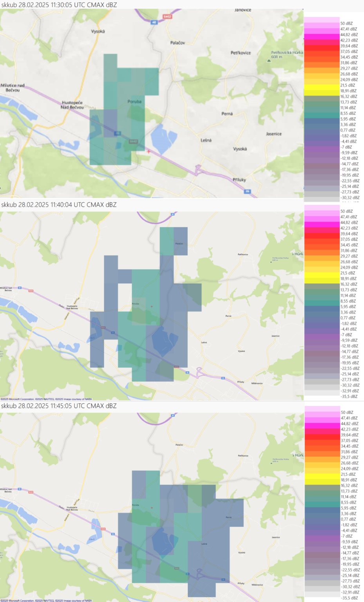Click the red cross marker in the 11:40:04 map
The height and width of the screenshot is (602, 364).
coord(152,306)
